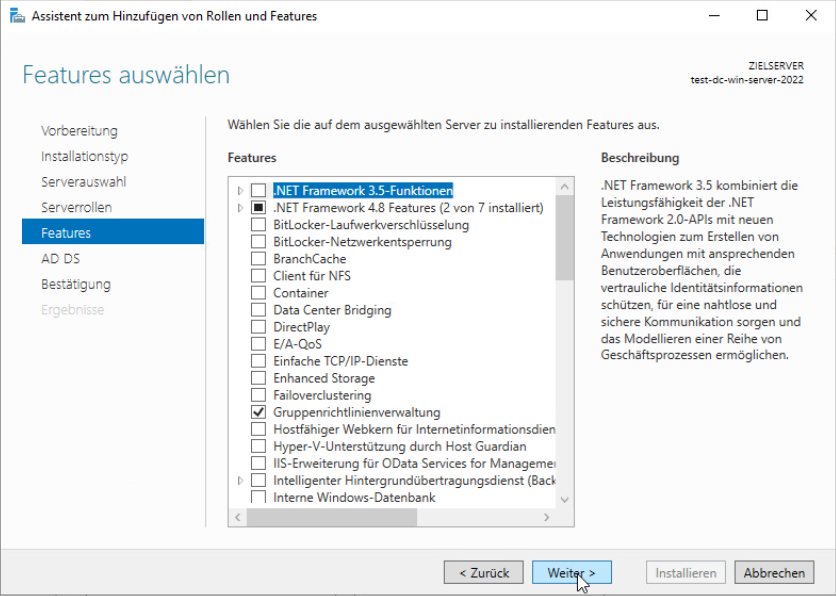Select the DirectPlay entry text

coord(301,327)
